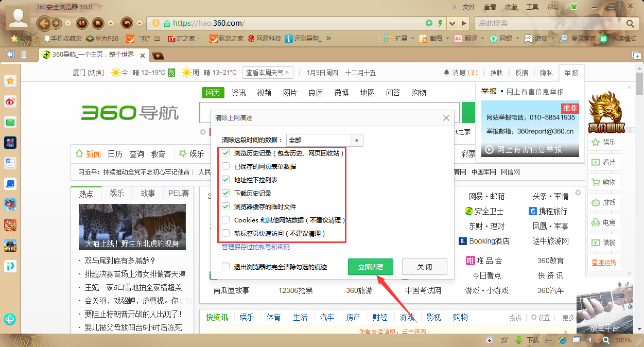Open the 工具 menu

point(531,6)
